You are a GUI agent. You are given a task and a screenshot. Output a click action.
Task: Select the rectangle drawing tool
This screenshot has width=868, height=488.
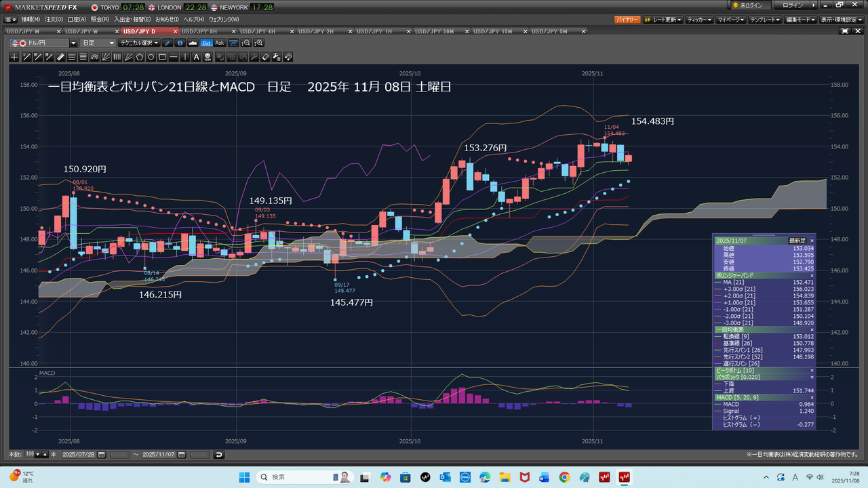point(162,58)
